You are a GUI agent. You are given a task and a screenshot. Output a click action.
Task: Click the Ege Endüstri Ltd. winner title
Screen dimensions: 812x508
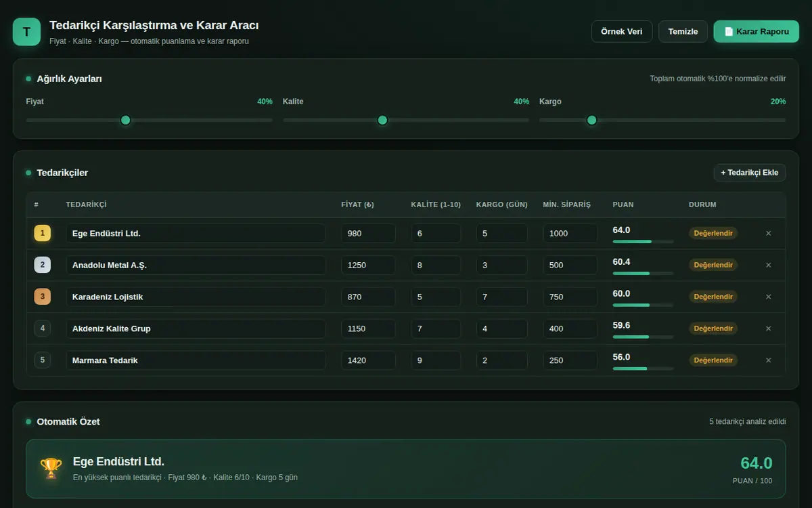[x=118, y=461]
